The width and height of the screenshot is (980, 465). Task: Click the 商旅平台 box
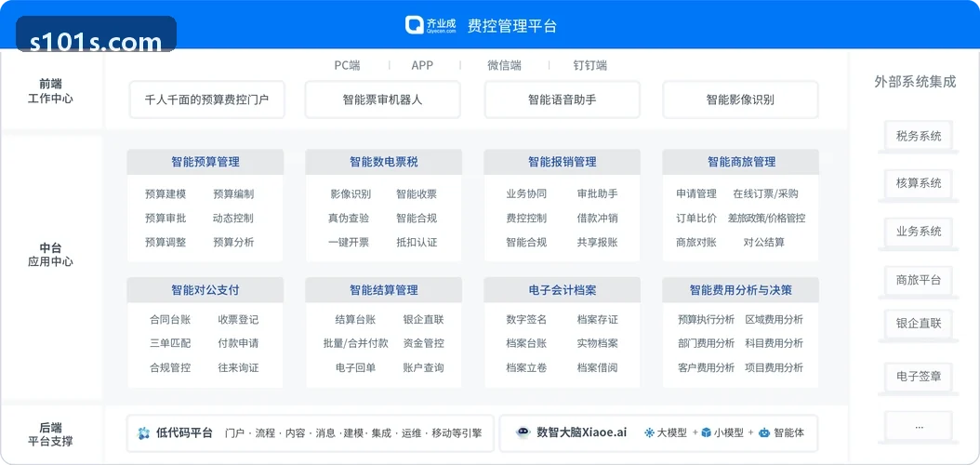tap(918, 280)
